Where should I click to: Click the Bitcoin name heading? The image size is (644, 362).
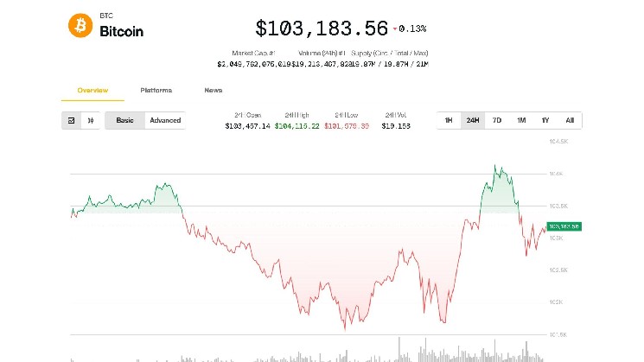coord(122,31)
